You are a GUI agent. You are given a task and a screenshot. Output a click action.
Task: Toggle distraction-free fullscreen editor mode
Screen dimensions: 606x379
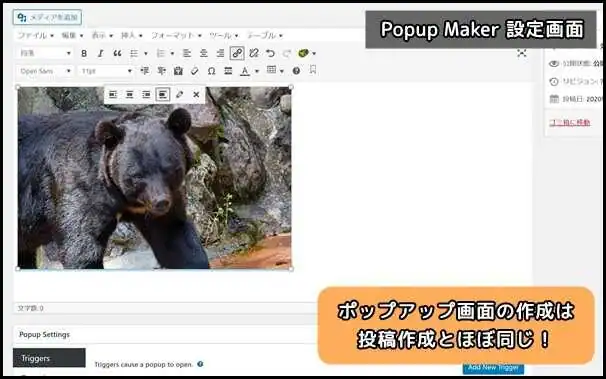click(x=522, y=53)
